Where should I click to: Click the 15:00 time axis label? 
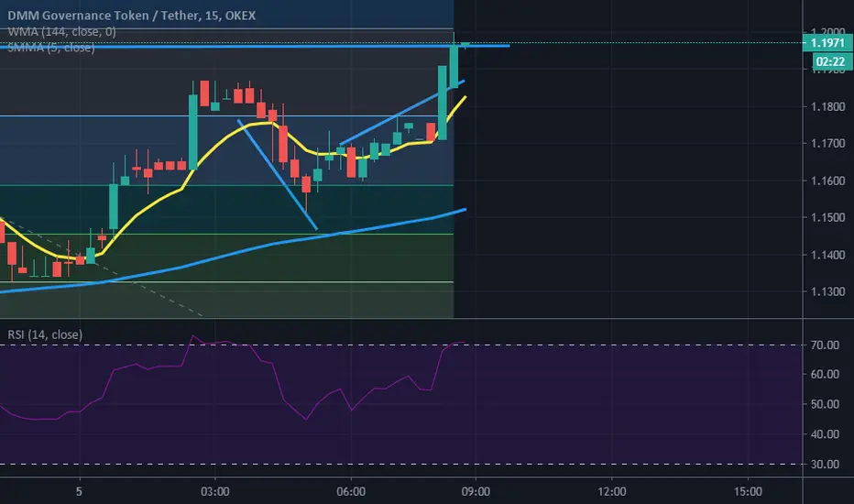pos(748,492)
